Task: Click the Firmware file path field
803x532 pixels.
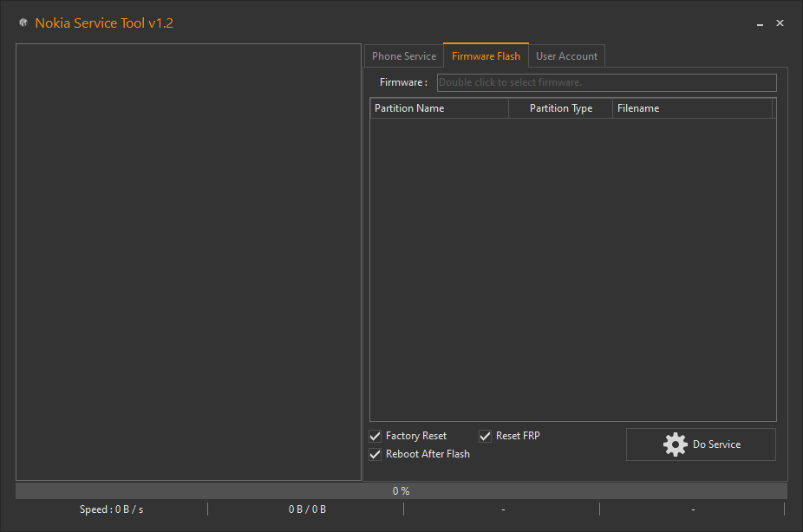Action: 606,82
